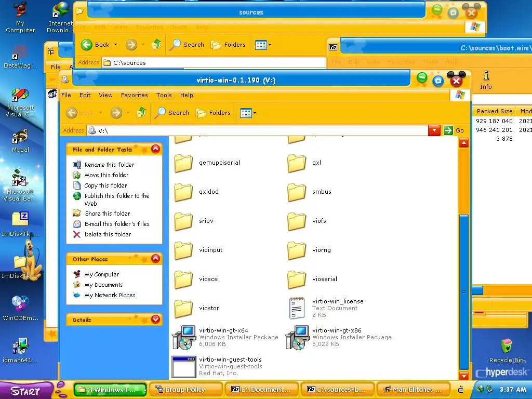Select the viorng folder
Viewport: 532px width, 399px height.
coord(309,250)
